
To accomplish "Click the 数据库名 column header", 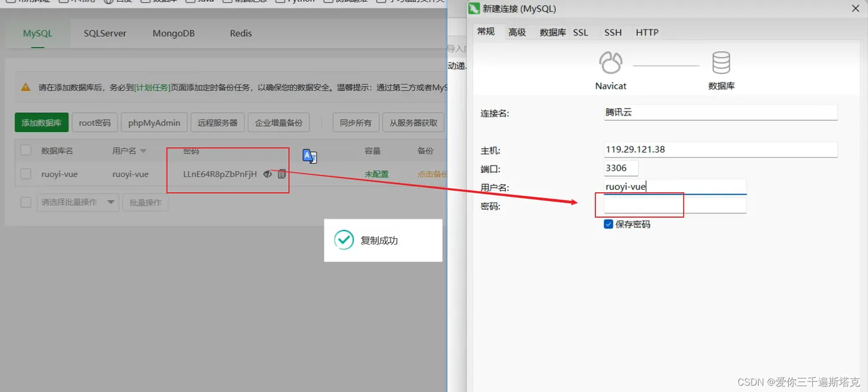I will tap(57, 151).
